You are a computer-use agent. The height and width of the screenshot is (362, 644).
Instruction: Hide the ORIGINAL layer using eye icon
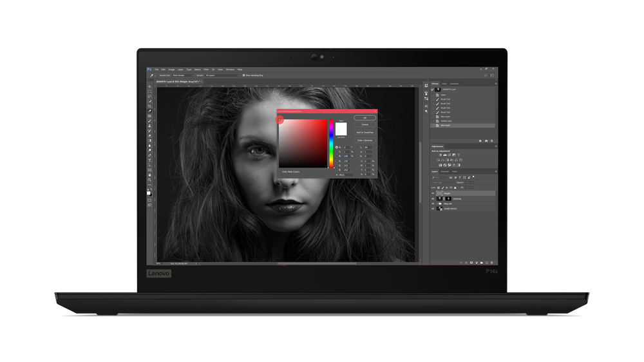(433, 199)
